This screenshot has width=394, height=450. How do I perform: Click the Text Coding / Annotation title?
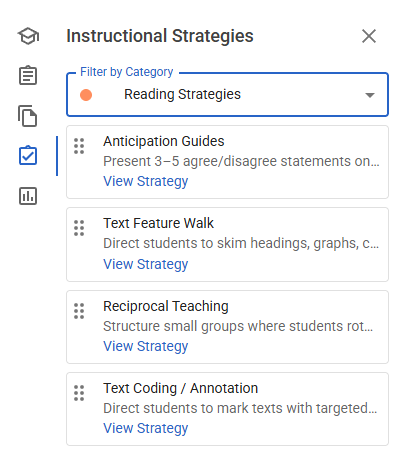click(x=181, y=388)
